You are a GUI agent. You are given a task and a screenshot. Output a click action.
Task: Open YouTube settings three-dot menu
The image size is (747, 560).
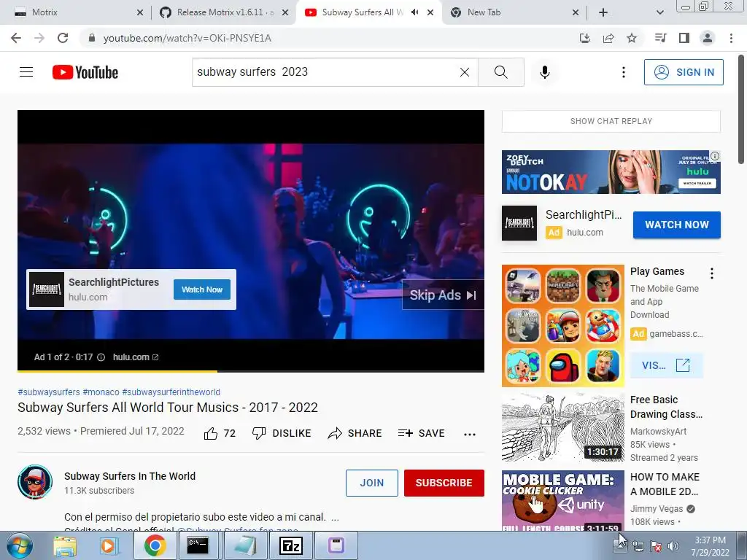623,72
